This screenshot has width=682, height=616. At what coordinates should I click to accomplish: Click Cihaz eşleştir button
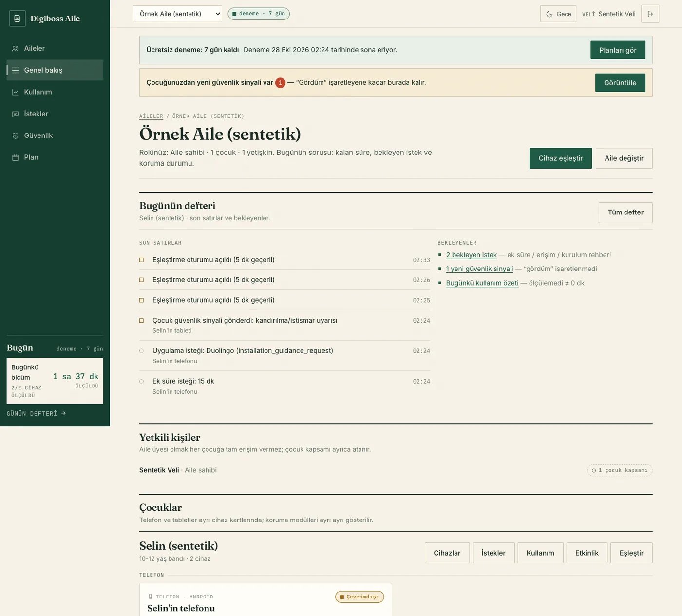pyautogui.click(x=561, y=158)
